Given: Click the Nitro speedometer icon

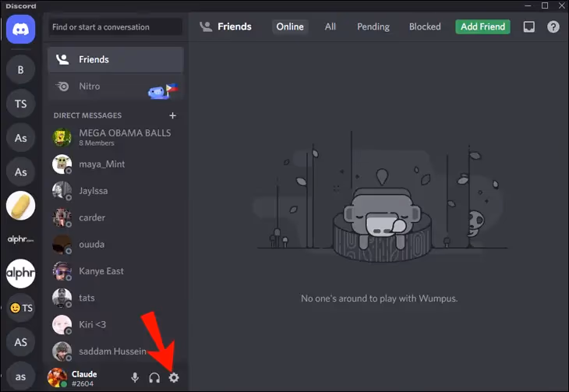Looking at the screenshot, I should [62, 87].
